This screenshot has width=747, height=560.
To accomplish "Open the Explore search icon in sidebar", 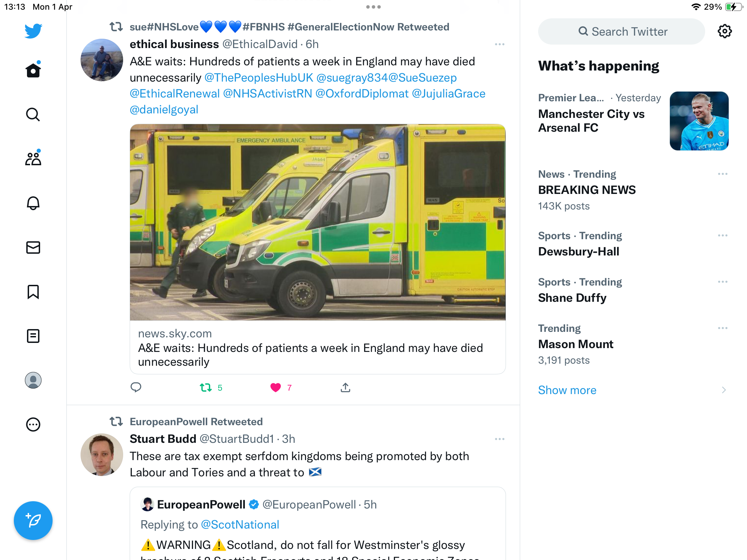I will point(33,114).
